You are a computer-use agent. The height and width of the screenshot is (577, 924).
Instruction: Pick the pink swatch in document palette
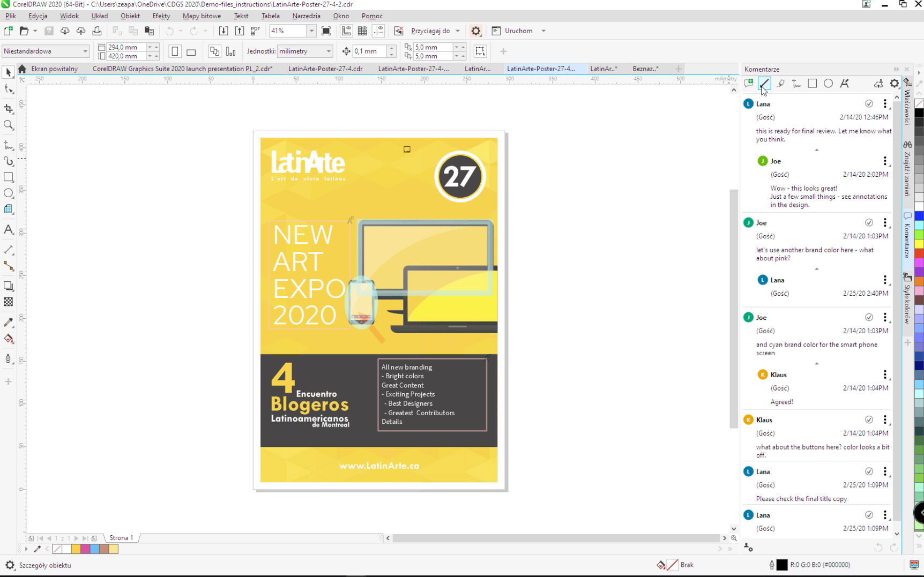click(85, 549)
